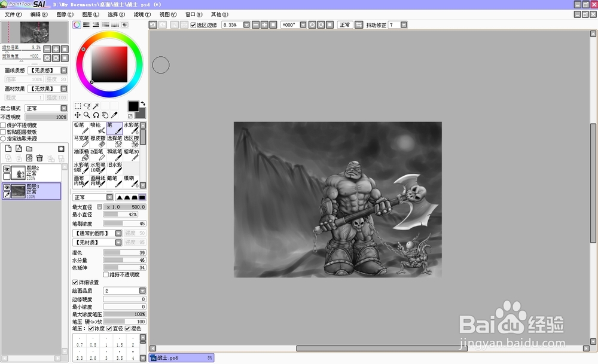Image resolution: width=598 pixels, height=364 pixels.
Task: Toggle 维持不透明度 checkbox
Action: coord(106,274)
